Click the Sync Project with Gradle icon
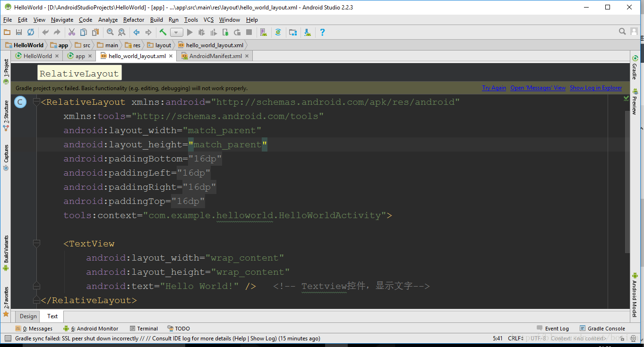Viewport: 644px width, 347px height. [278, 32]
